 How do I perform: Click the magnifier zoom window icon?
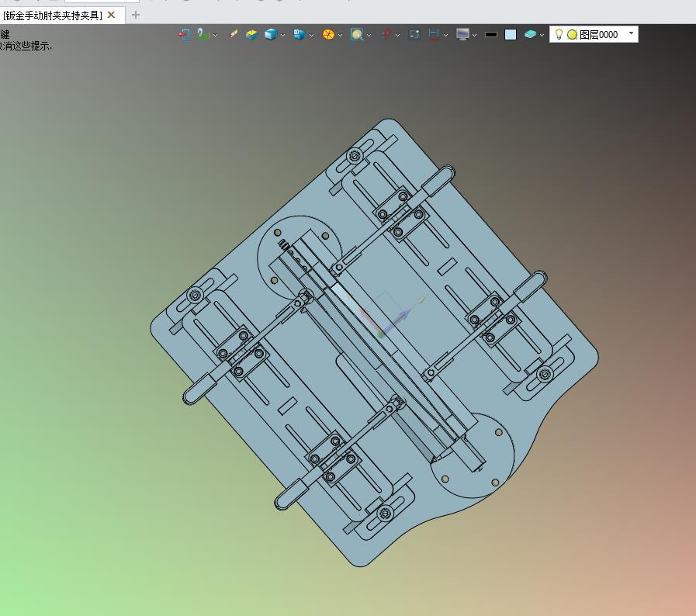(357, 34)
